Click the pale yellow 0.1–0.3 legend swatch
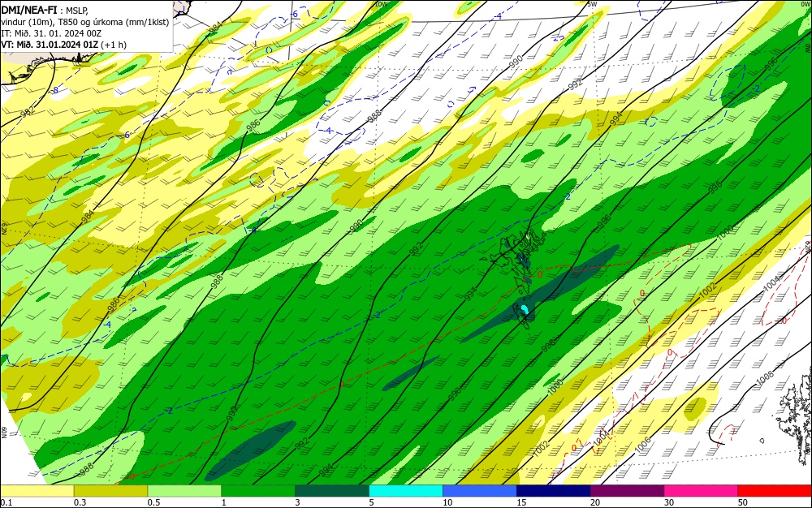Image resolution: width=812 pixels, height=508 pixels. 37,490
